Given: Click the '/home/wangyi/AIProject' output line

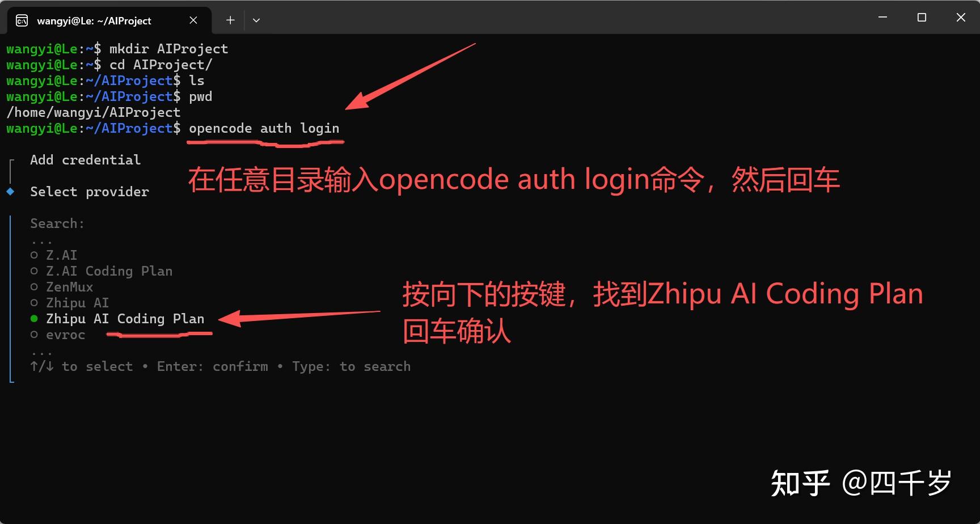Looking at the screenshot, I should click(94, 112).
